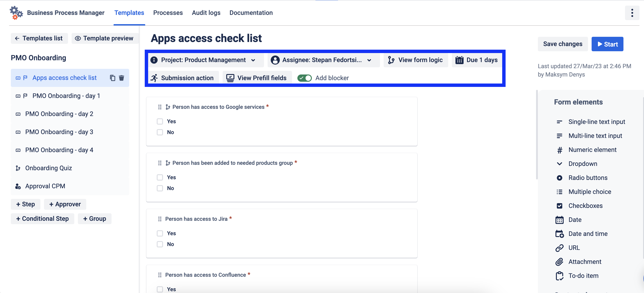The image size is (644, 293).
Task: Select the Dropdown form element
Action: coord(583,164)
